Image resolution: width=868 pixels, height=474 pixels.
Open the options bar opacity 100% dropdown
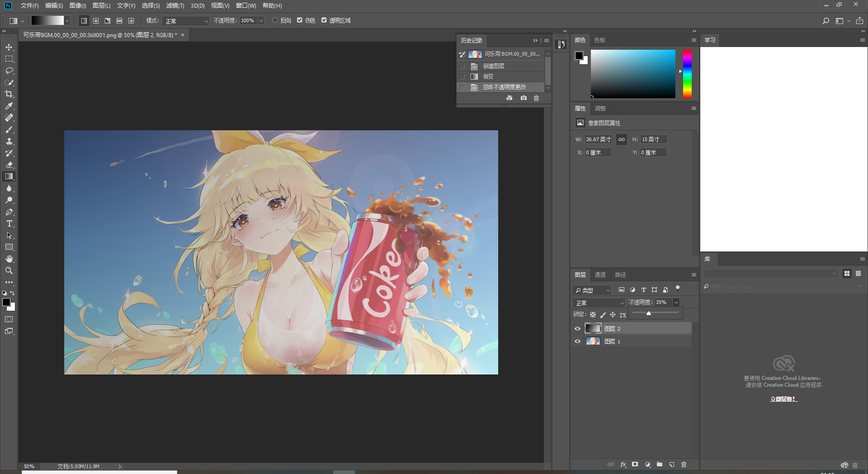pyautogui.click(x=261, y=21)
